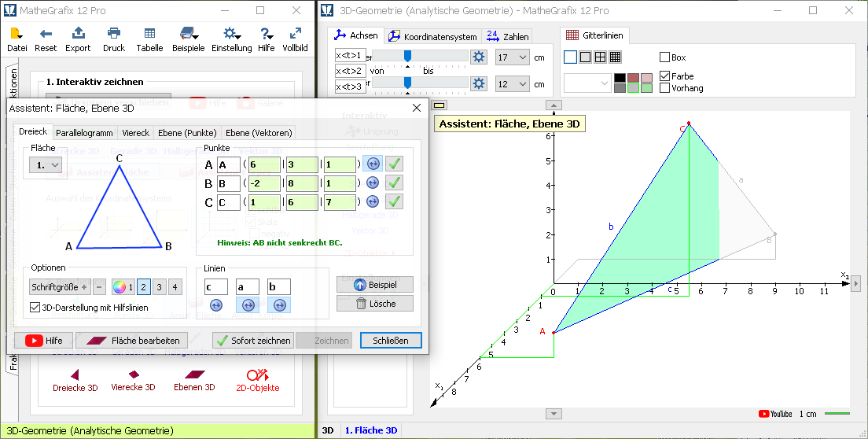This screenshot has width=868, height=439.
Task: Click the swap icon under line b
Action: pyautogui.click(x=279, y=304)
